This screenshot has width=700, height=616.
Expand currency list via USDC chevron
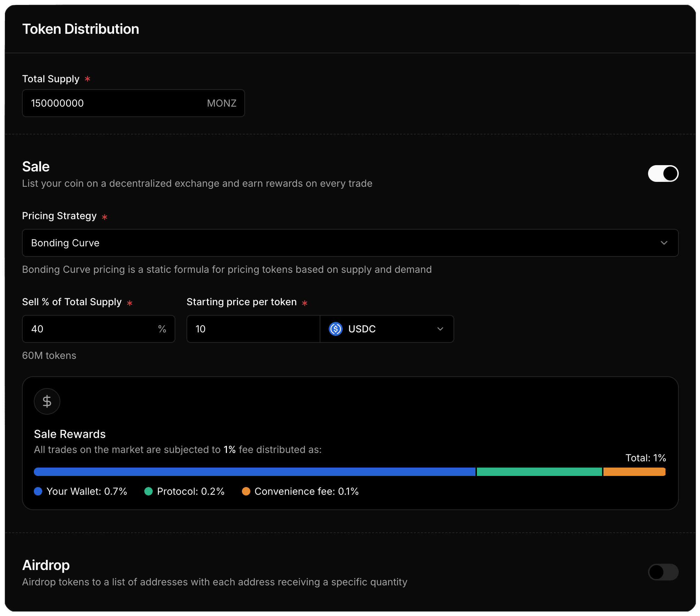[x=440, y=329]
